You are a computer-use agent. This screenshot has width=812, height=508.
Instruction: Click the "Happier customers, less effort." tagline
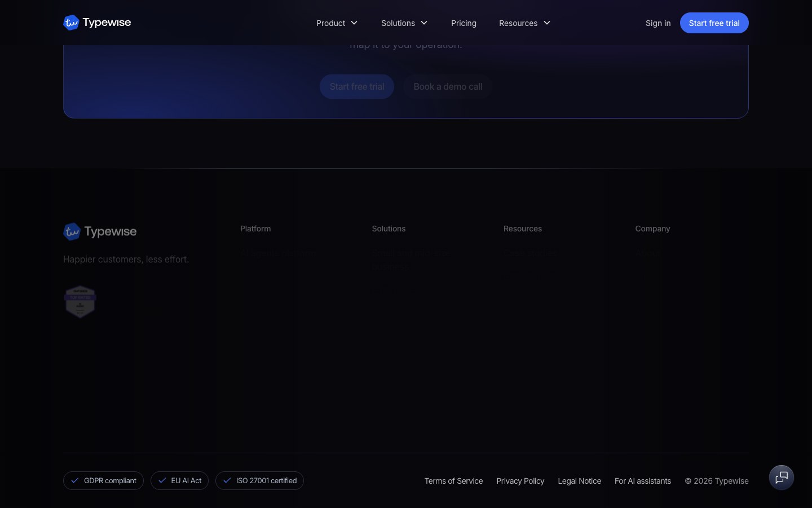click(126, 259)
